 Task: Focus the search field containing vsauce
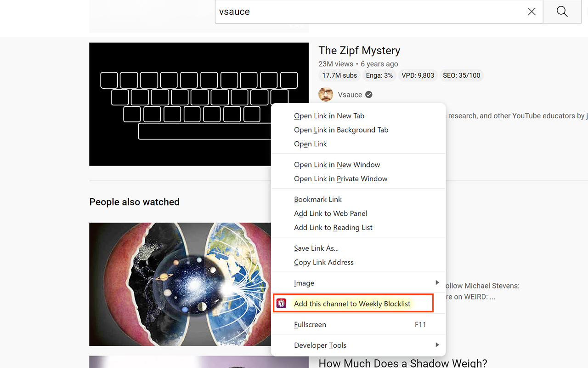point(379,11)
